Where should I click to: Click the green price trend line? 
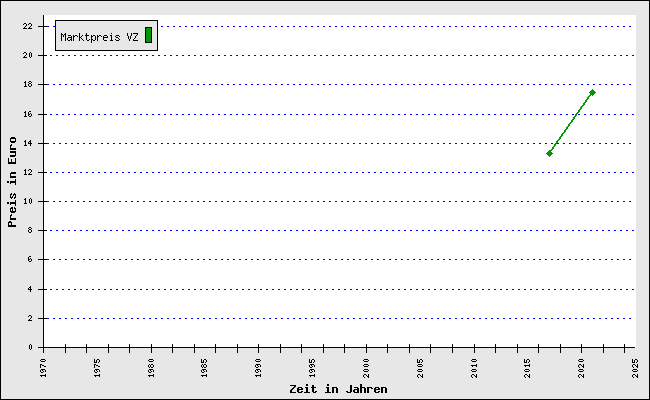pyautogui.click(x=571, y=123)
